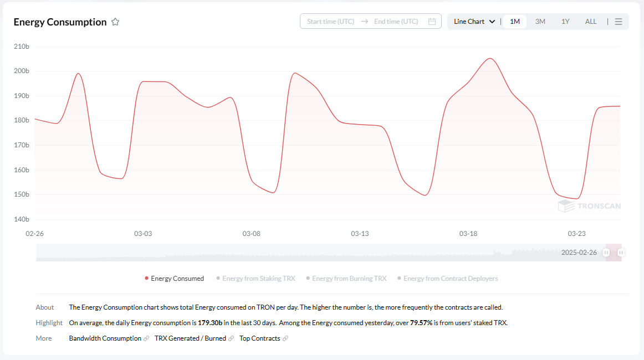644x360 pixels.
Task: Grab the right handle of range slider
Action: tap(621, 253)
